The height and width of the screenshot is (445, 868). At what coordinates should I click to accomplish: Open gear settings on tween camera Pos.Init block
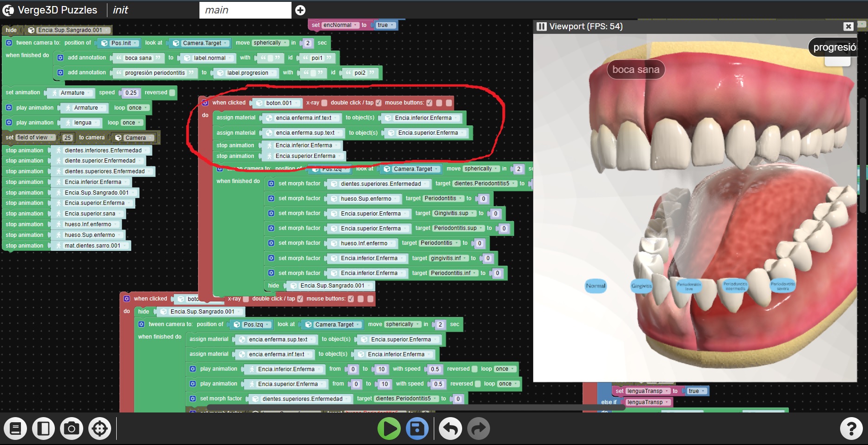tap(9, 43)
